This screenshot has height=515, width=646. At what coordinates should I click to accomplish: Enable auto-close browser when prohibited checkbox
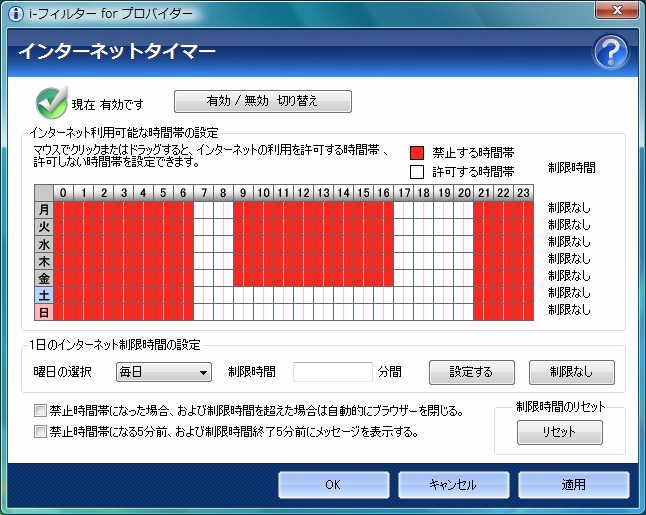(x=40, y=410)
